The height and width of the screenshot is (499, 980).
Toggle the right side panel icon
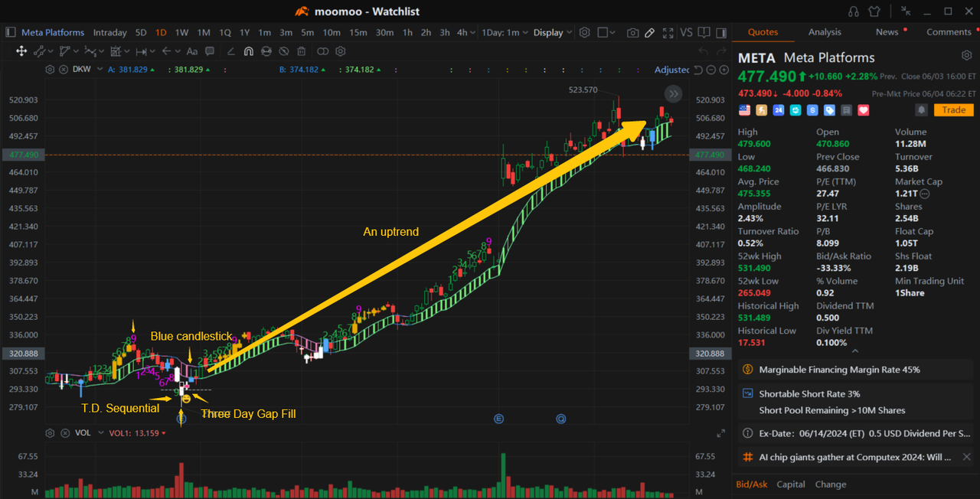[x=721, y=33]
